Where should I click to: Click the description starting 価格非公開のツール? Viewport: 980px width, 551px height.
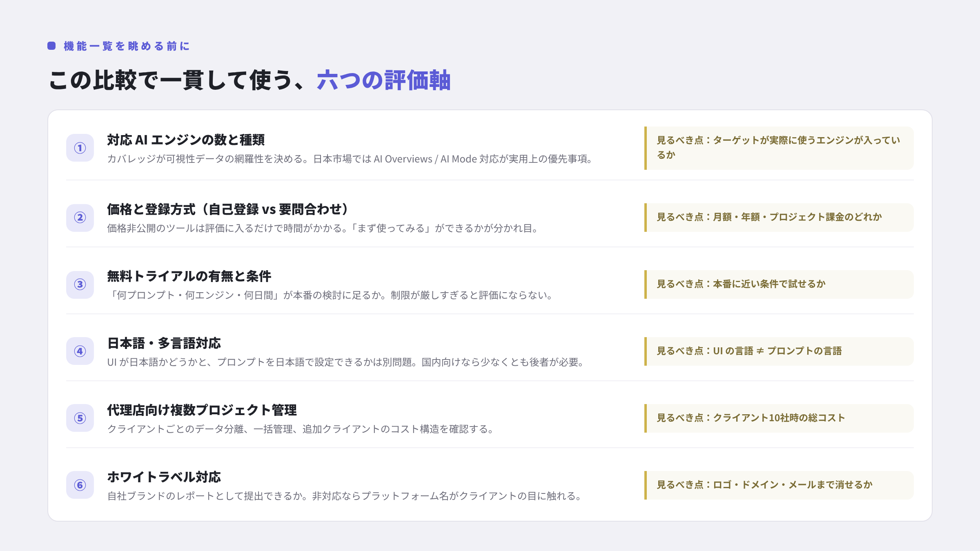323,228
